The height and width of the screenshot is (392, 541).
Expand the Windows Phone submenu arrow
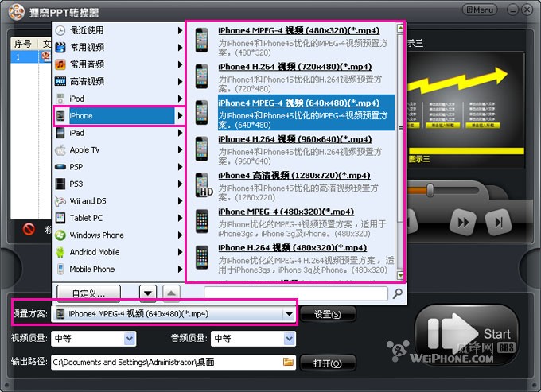(x=180, y=235)
